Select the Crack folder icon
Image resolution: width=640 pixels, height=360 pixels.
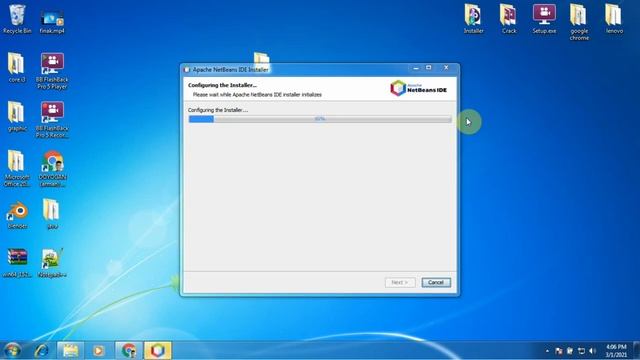509,19
